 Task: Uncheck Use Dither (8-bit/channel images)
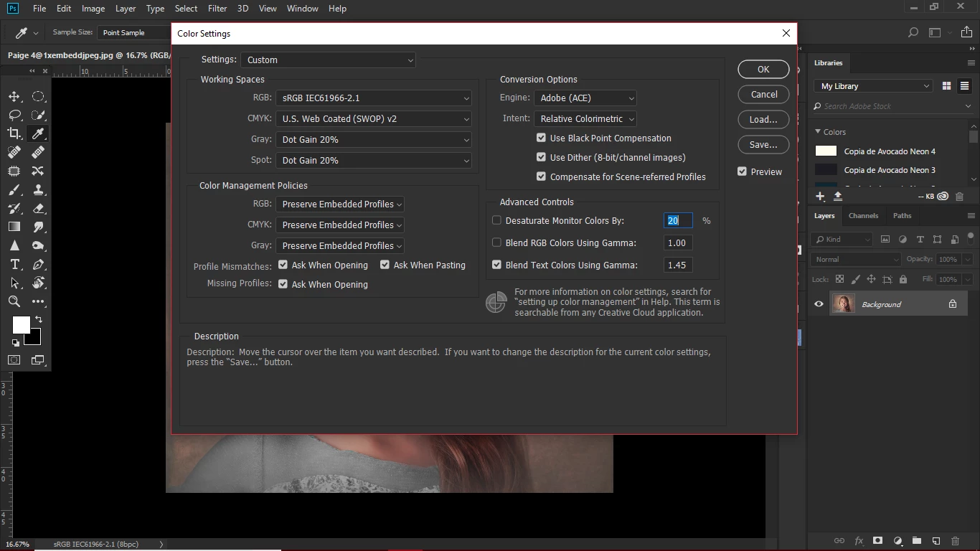click(542, 157)
